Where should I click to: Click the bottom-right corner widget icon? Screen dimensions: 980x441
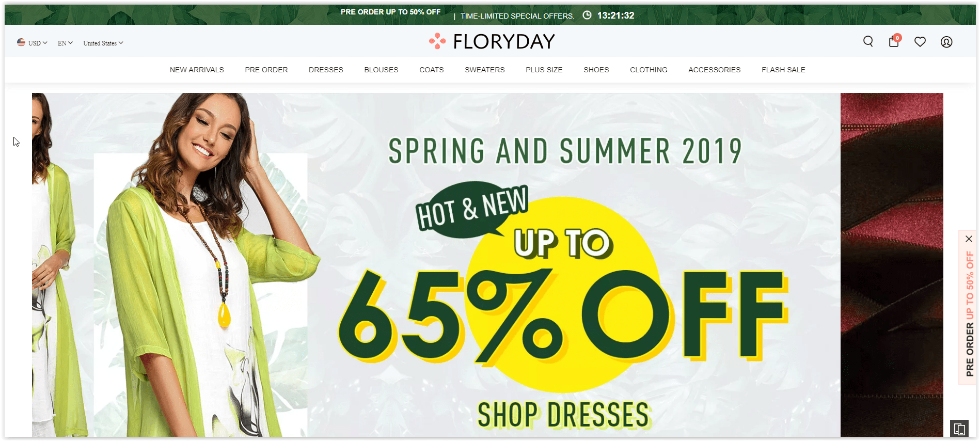pos(959,429)
